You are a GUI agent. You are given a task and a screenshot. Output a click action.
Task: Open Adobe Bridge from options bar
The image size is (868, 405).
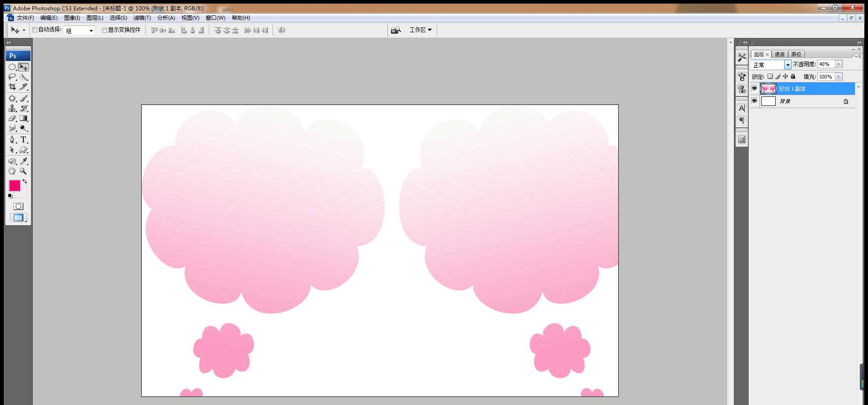point(395,30)
